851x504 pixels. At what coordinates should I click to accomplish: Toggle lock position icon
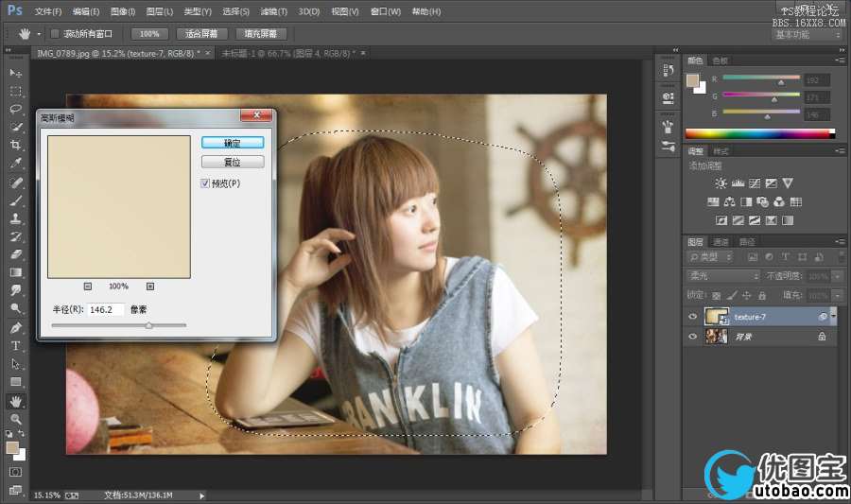747,296
